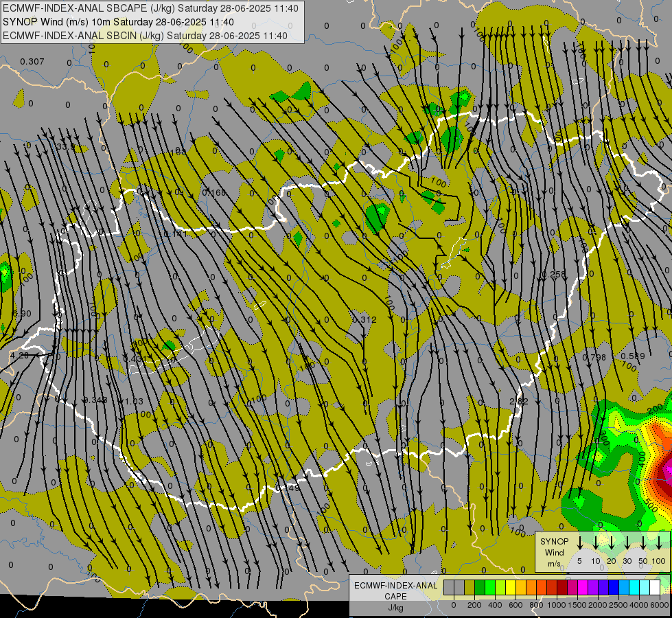The width and height of the screenshot is (672, 618).
Task: Click the 0.343 value on the map
Action: coord(95,400)
